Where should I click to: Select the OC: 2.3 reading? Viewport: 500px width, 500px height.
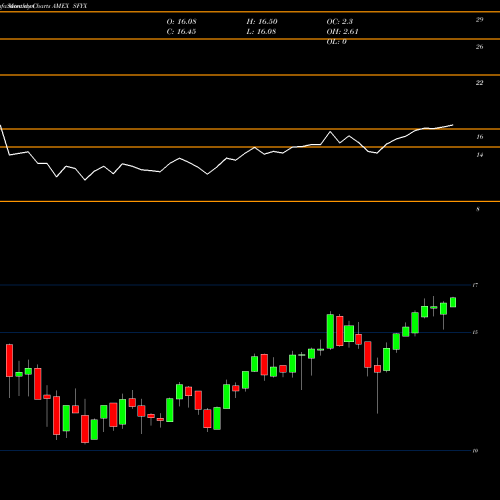click(340, 22)
